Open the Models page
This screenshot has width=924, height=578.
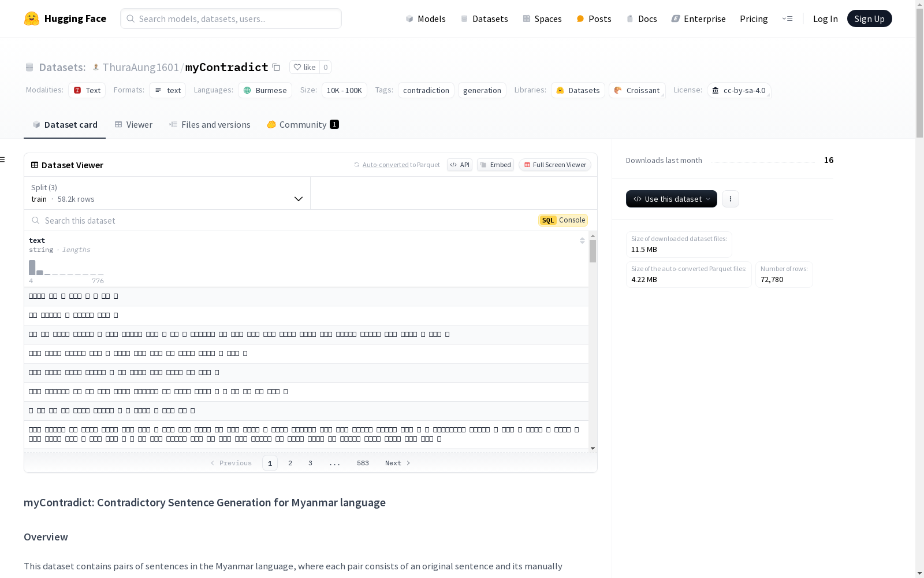tap(426, 18)
